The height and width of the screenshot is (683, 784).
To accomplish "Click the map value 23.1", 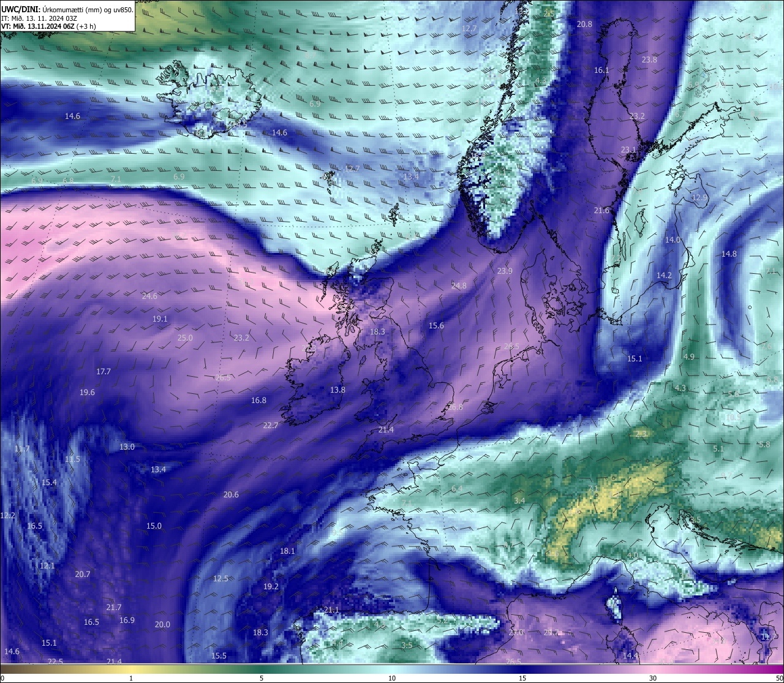I will click(x=628, y=150).
